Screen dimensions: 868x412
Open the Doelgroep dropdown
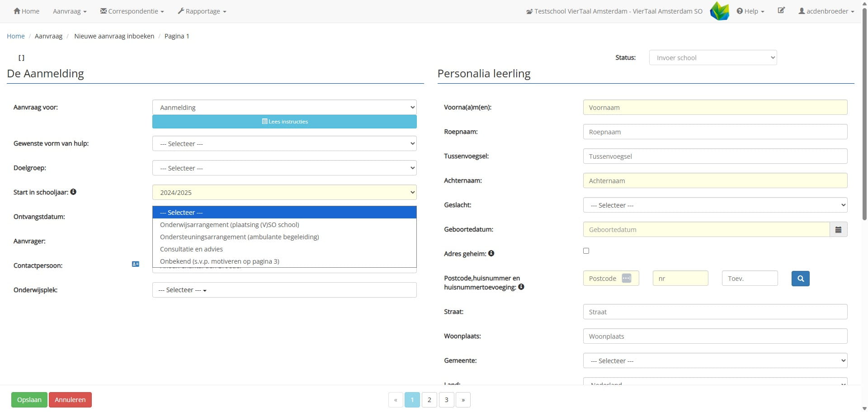click(x=284, y=168)
